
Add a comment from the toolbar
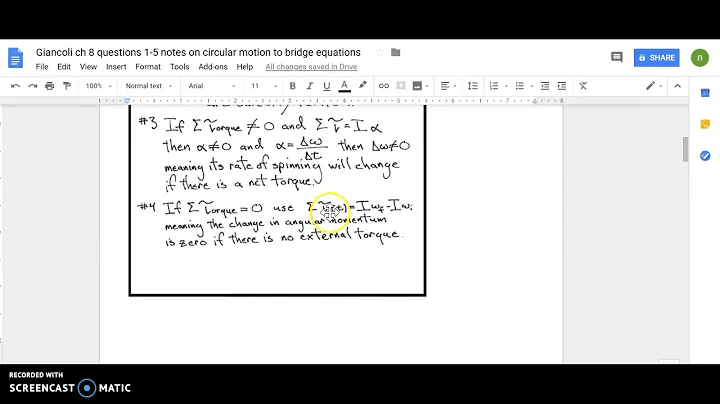click(x=400, y=86)
